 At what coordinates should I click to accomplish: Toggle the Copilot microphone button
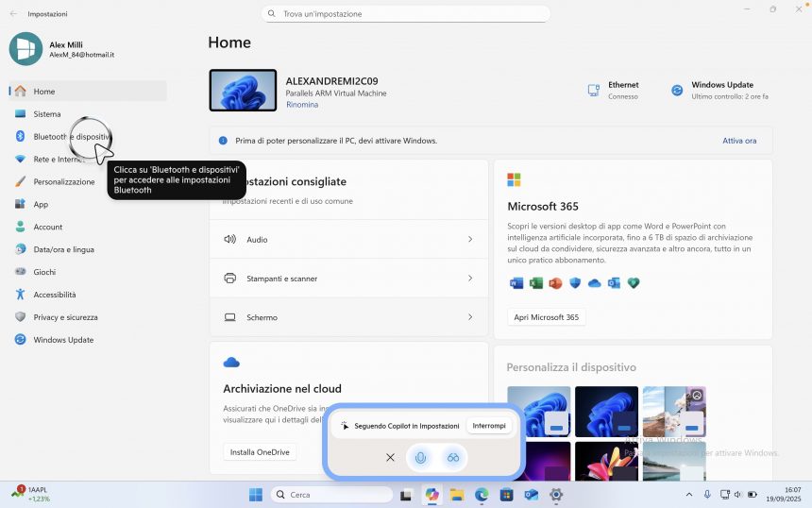421,457
